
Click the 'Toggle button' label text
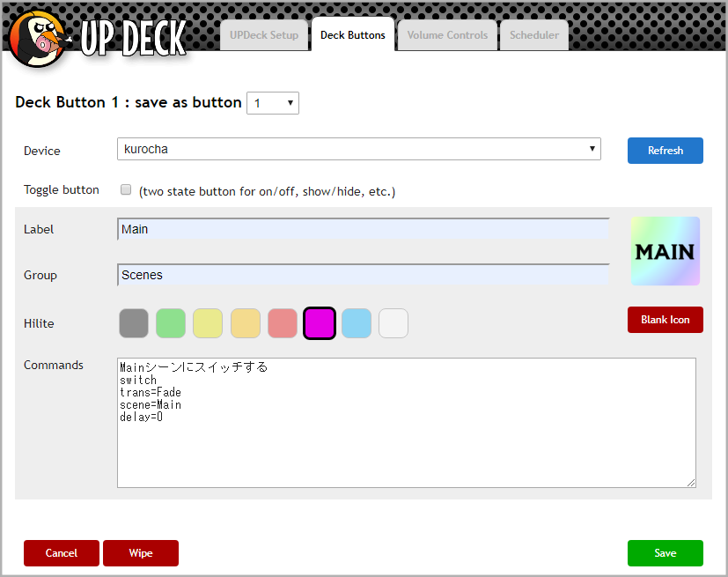pos(62,190)
